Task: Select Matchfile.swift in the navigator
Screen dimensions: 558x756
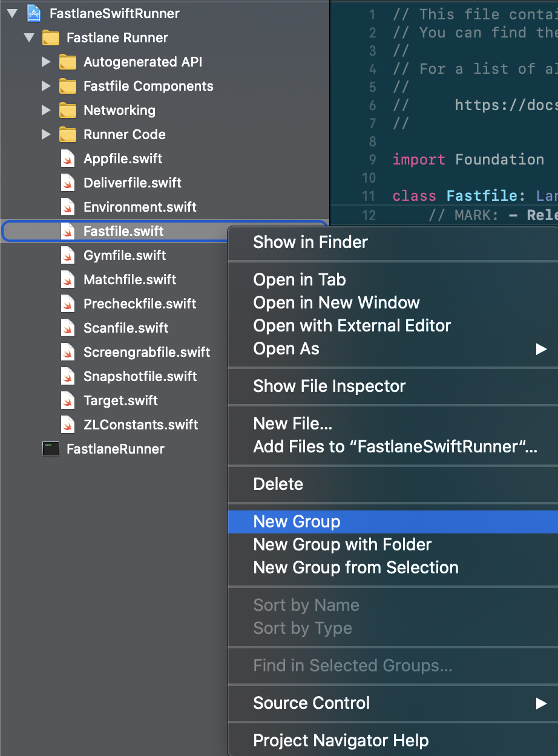Action: 130,279
